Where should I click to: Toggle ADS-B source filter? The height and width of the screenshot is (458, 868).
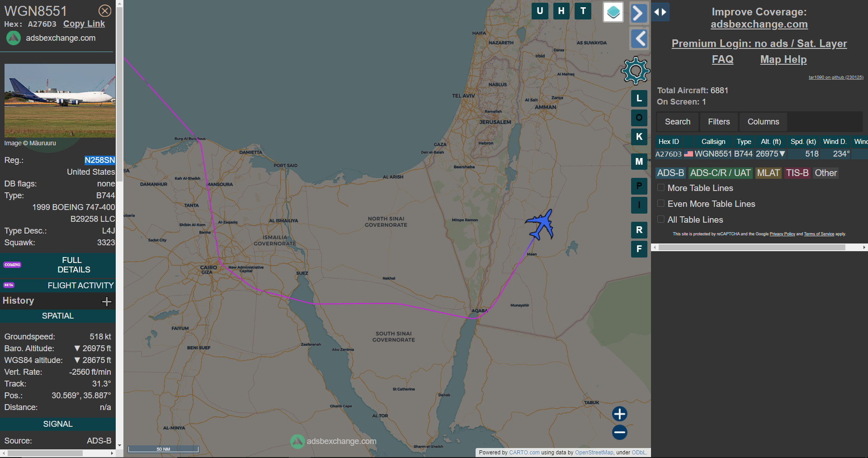point(670,173)
